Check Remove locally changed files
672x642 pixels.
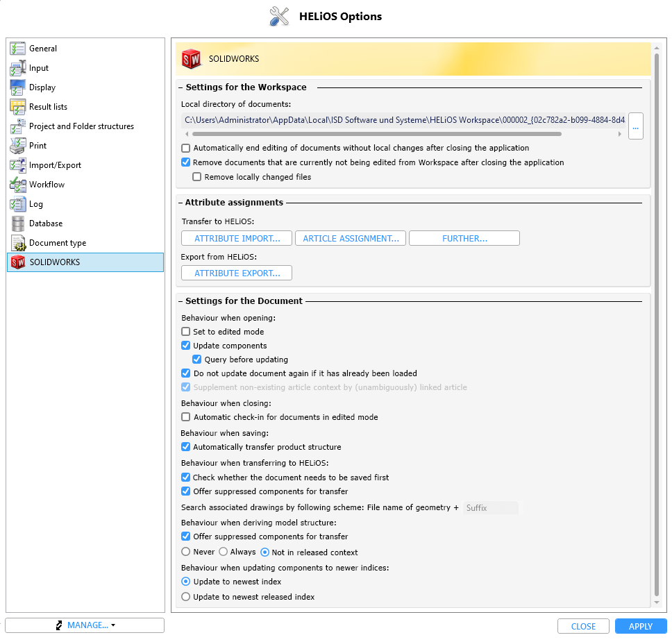click(196, 177)
